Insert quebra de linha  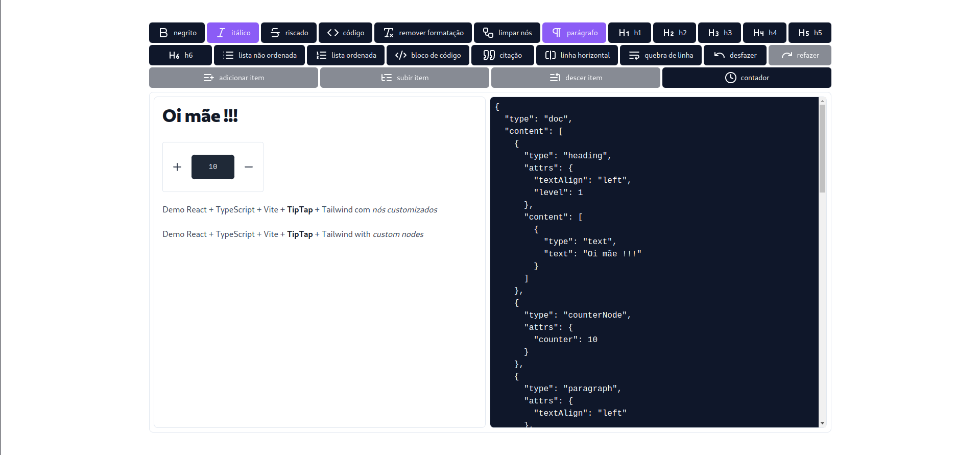661,55
